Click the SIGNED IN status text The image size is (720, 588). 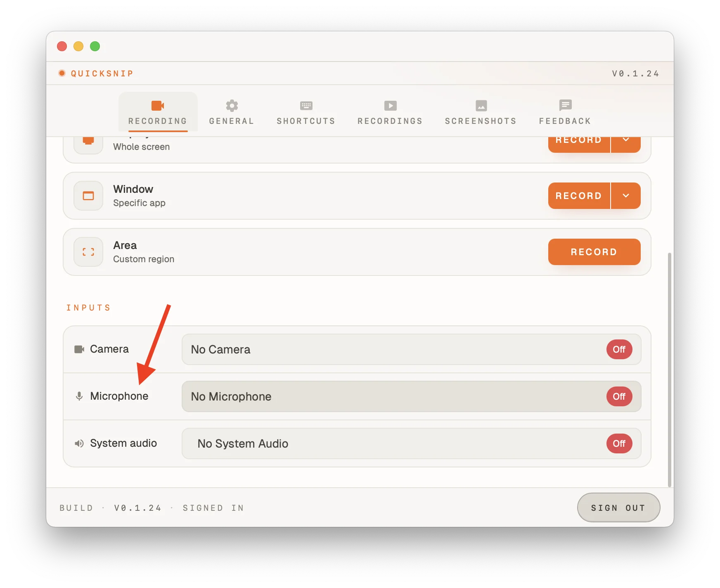coord(213,508)
